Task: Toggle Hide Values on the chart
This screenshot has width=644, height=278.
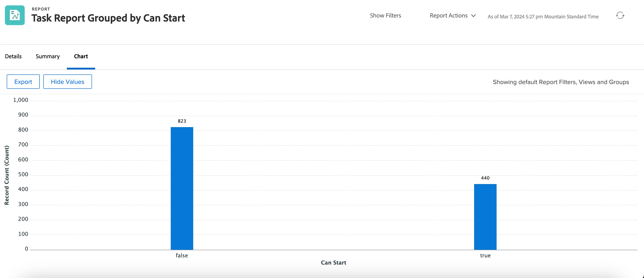Action: [68, 82]
